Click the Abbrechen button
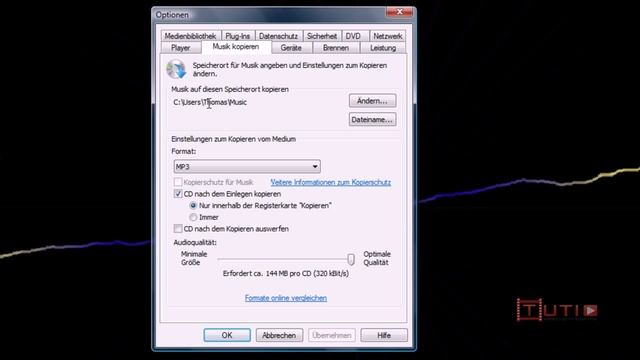Screen dimensions: 640x360 click(279, 335)
